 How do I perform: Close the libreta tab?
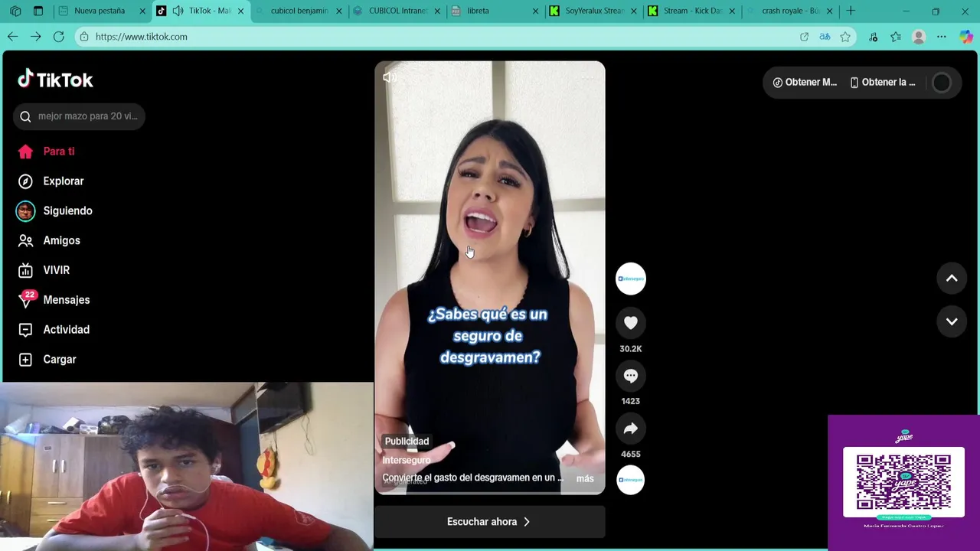click(535, 11)
